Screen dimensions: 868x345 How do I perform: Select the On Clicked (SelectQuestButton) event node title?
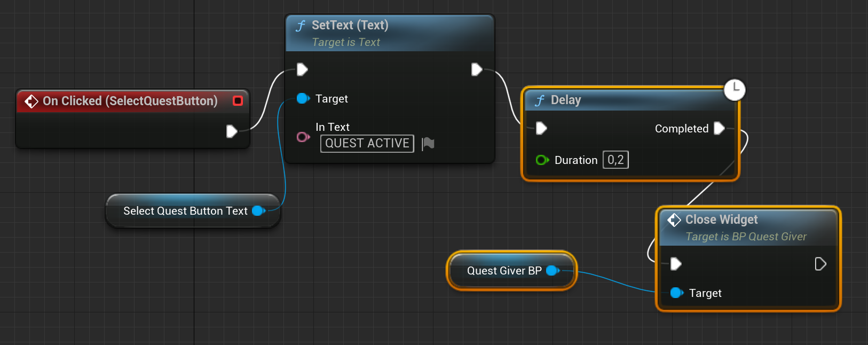pos(130,101)
